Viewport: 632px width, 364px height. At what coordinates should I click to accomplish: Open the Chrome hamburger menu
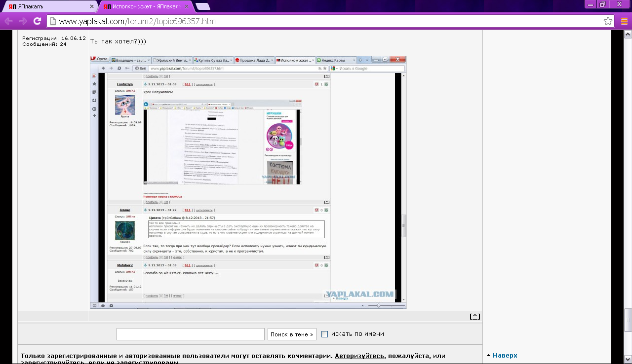pyautogui.click(x=623, y=21)
